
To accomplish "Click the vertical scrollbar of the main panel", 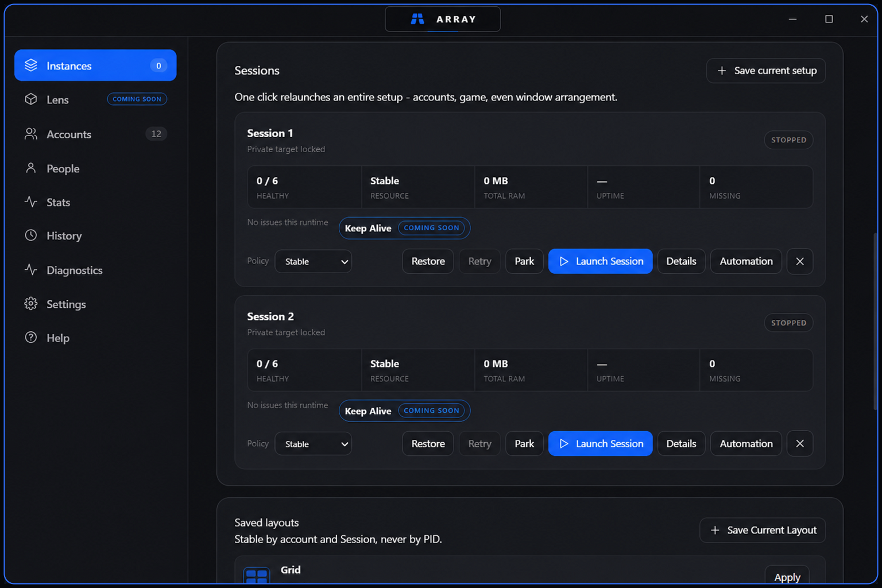I will click(x=875, y=322).
